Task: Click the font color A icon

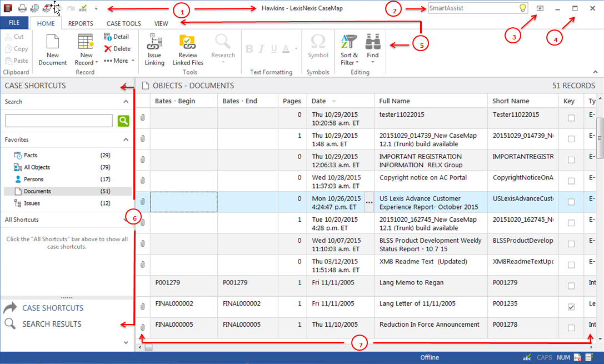Action: point(286,49)
